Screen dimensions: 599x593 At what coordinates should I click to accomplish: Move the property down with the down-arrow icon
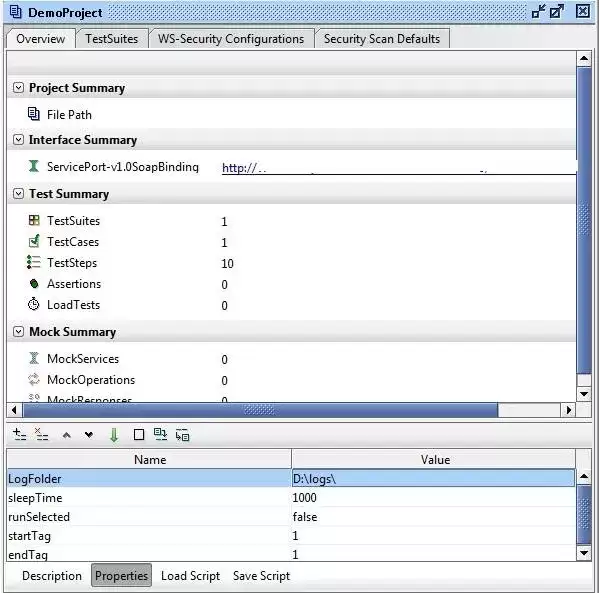click(x=89, y=435)
